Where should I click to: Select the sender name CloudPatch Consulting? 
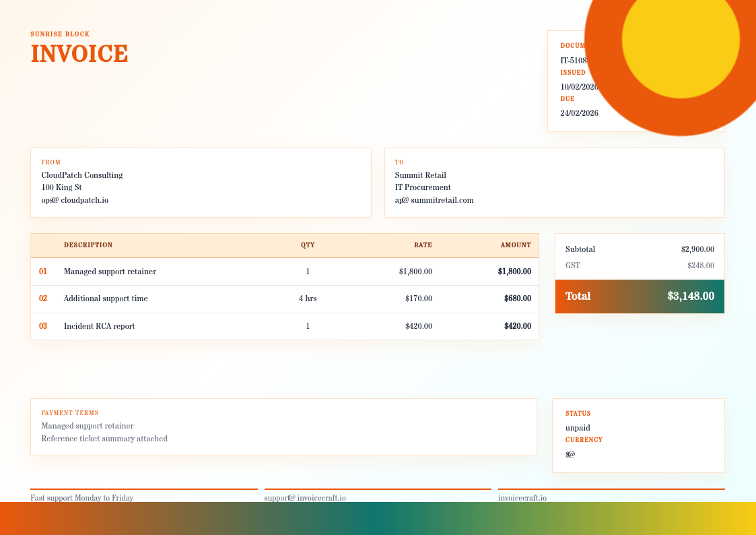82,175
